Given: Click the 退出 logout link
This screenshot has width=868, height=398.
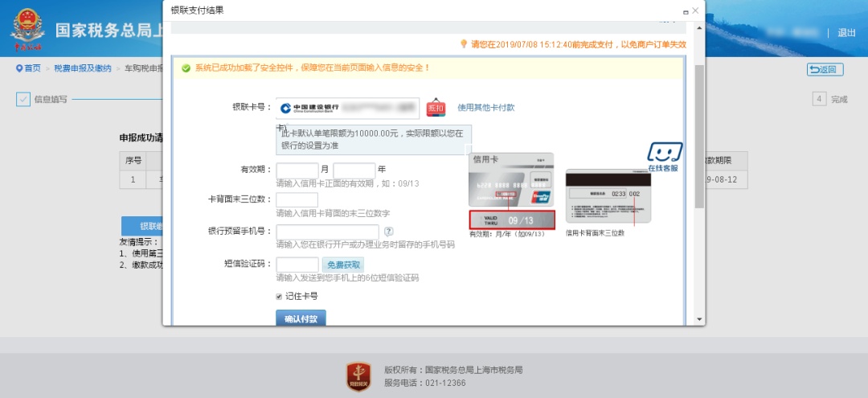Looking at the screenshot, I should (x=846, y=33).
